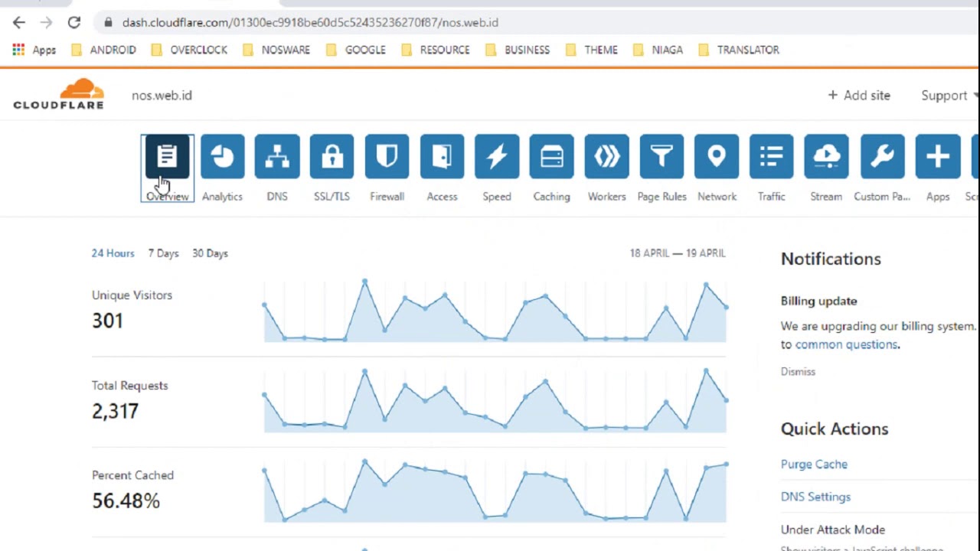
Task: Open the Network location pin icon
Action: [717, 157]
